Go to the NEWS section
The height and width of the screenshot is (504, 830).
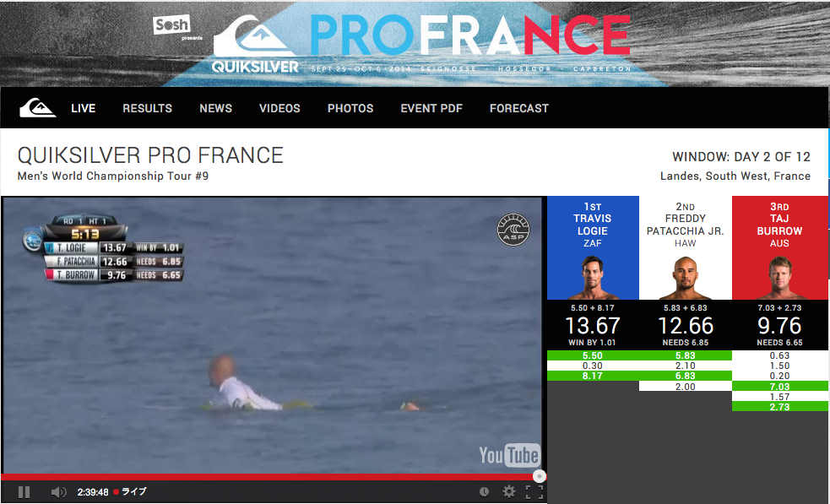pyautogui.click(x=215, y=108)
